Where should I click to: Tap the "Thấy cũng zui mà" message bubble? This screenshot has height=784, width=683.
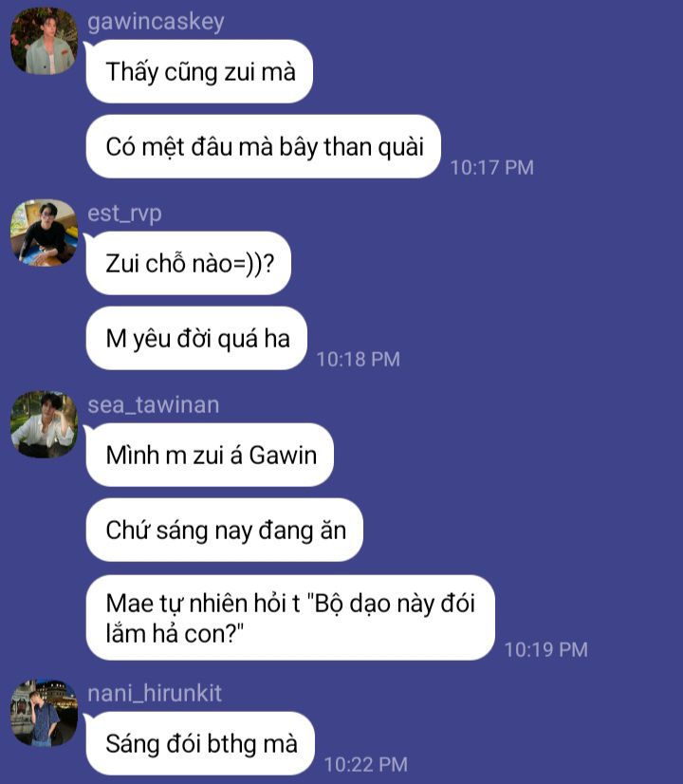point(199,71)
